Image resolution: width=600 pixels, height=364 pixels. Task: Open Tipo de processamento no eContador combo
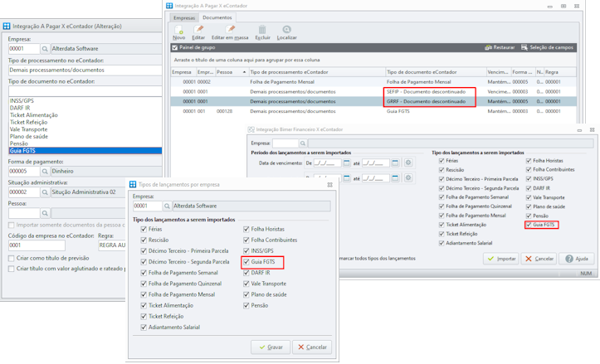pos(85,70)
